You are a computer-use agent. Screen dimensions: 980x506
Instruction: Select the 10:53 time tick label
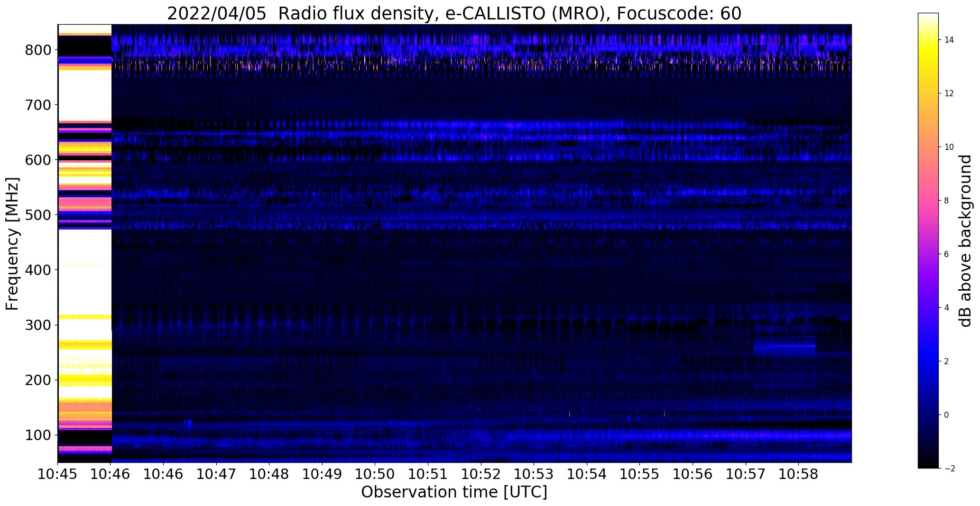click(x=534, y=474)
